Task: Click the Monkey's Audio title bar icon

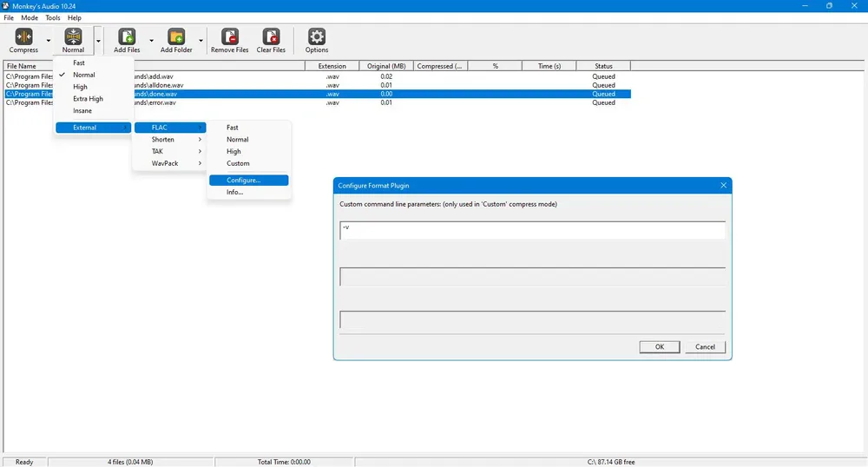Action: point(5,5)
